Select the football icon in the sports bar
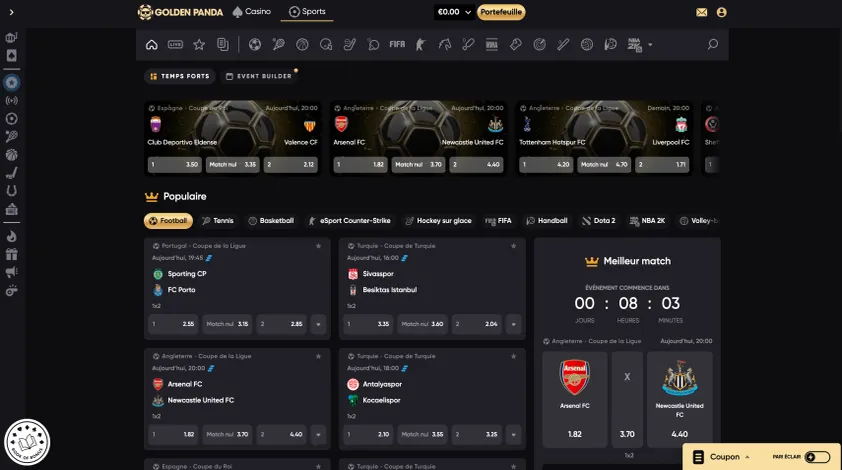Screen dimensions: 842x470 [x=255, y=45]
